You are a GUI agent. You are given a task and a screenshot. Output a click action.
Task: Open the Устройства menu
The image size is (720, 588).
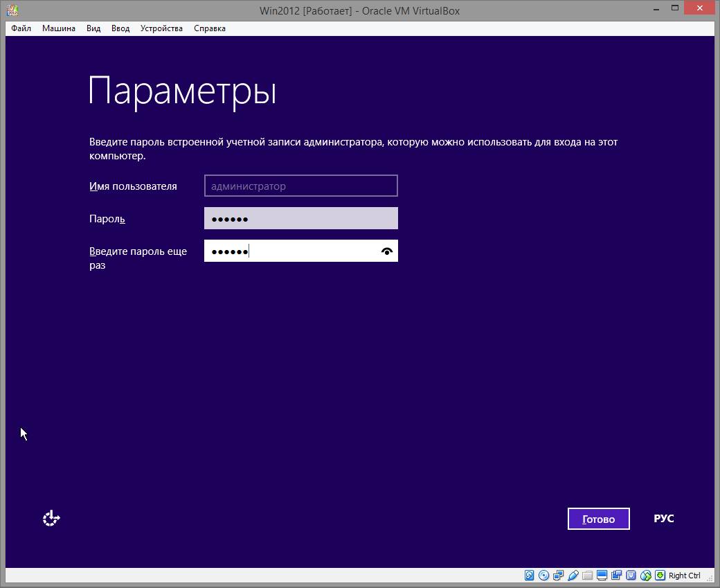tap(161, 28)
